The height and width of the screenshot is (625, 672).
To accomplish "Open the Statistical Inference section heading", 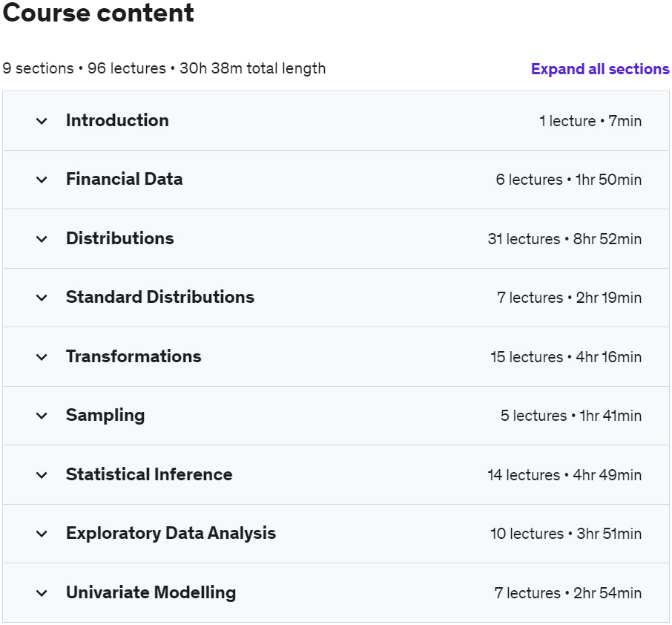I will point(149,474).
